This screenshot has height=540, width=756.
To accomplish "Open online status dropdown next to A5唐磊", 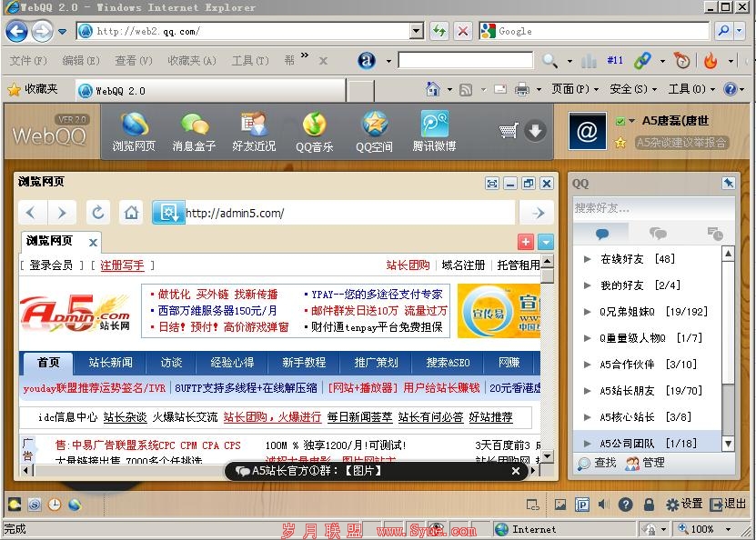I will click(x=631, y=121).
